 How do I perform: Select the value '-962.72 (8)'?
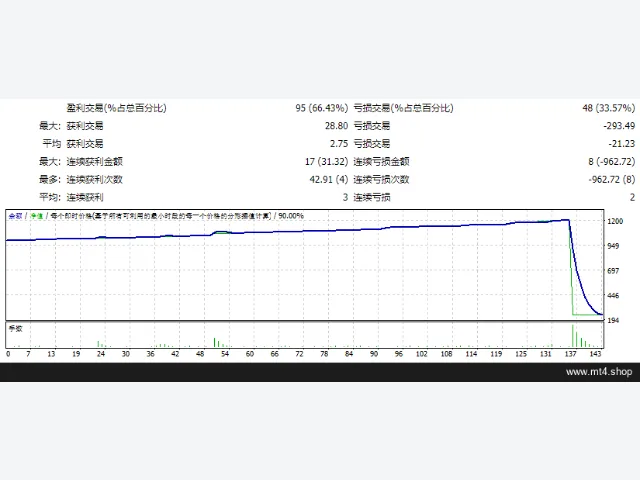611,180
